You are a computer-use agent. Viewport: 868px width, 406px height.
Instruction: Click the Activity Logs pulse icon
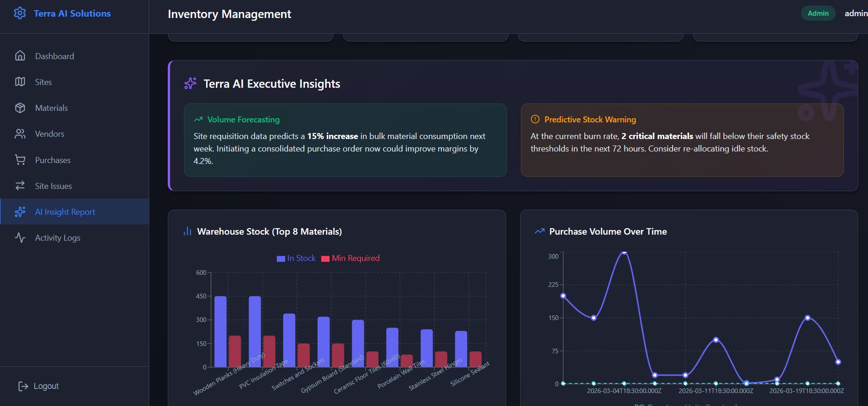[20, 237]
